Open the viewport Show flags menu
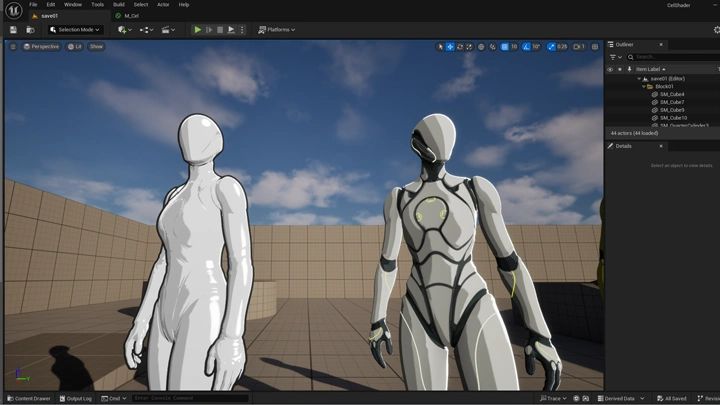This screenshot has height=405, width=720. pos(96,47)
